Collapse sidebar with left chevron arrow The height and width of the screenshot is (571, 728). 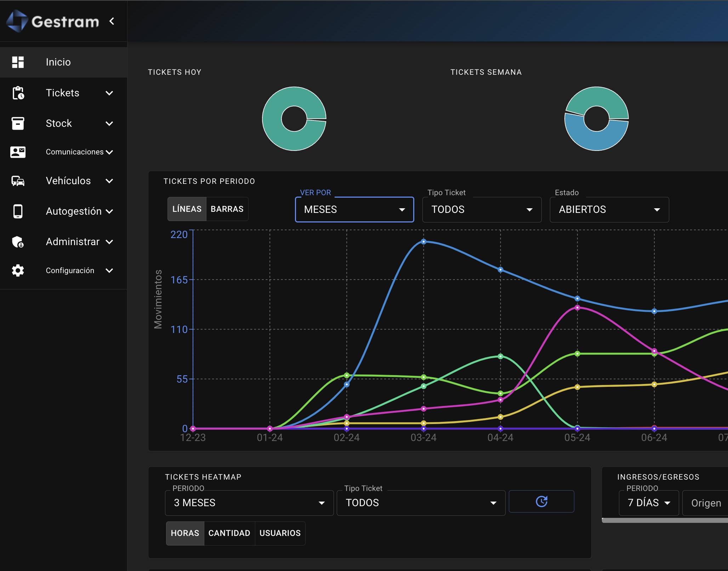pos(112,21)
